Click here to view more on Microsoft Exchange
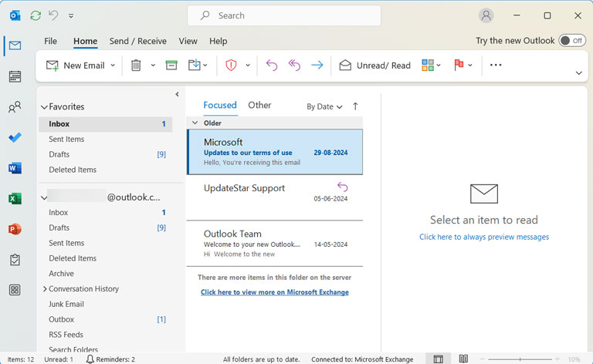 click(x=275, y=292)
